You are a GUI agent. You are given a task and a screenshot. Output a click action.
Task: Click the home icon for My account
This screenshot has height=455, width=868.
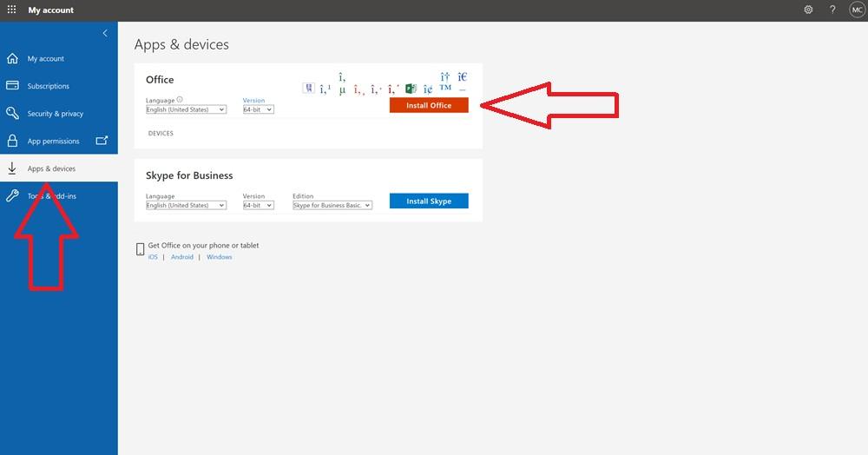[x=12, y=59]
